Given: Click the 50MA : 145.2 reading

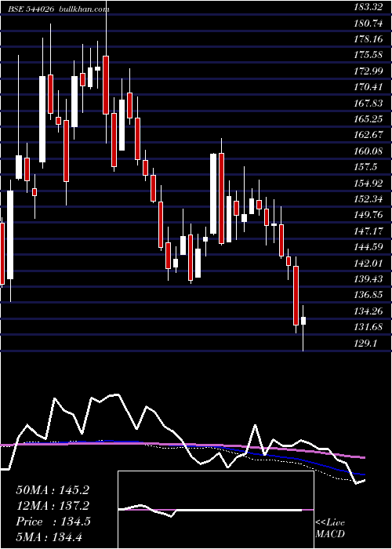Looking at the screenshot, I should coord(53,490).
